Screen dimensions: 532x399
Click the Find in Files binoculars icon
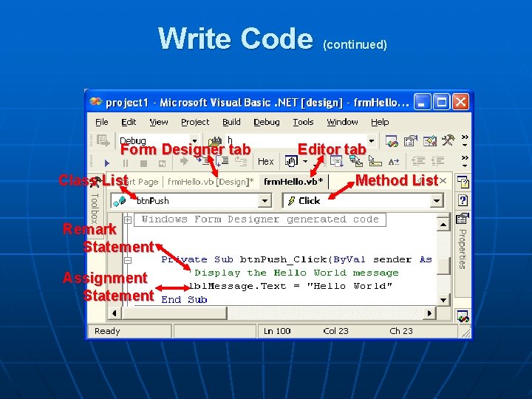click(x=215, y=140)
